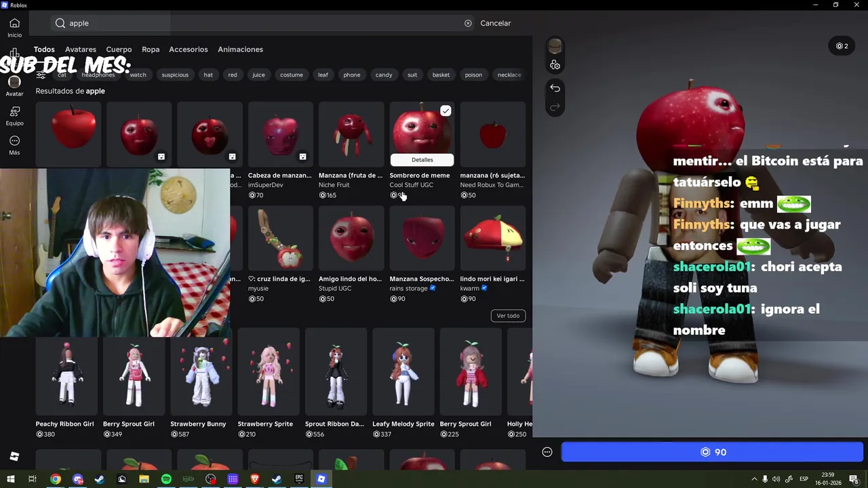The image size is (868, 488).
Task: Select the manzana (r6 sujeta...) item
Action: (x=492, y=134)
